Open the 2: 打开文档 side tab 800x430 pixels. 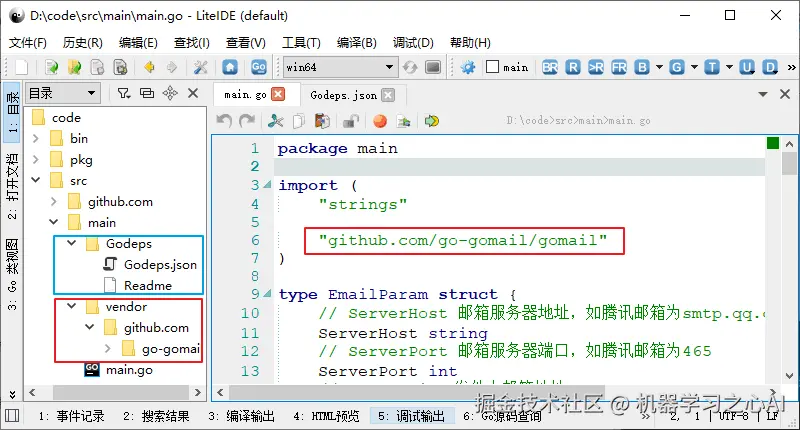coord(12,186)
